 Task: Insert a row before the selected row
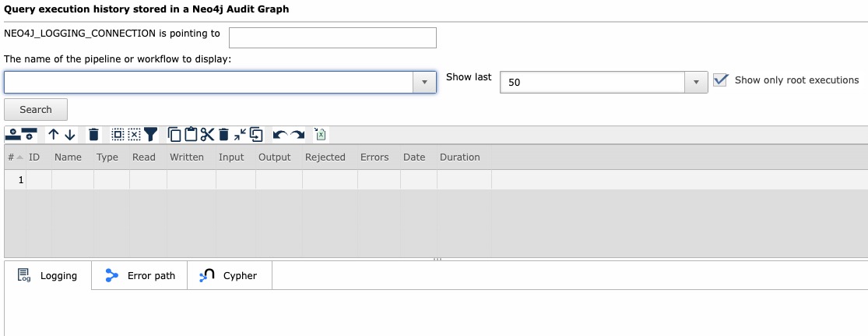click(x=12, y=133)
